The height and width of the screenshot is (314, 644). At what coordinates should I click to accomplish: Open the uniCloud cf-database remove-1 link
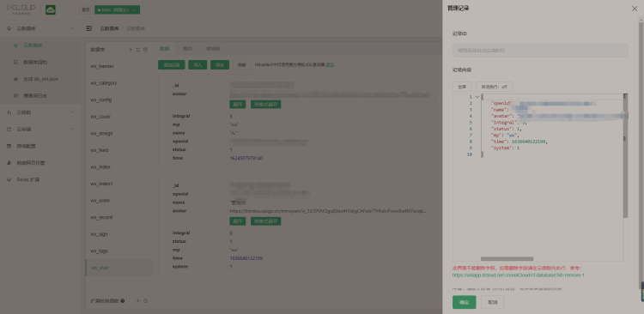click(x=519, y=275)
